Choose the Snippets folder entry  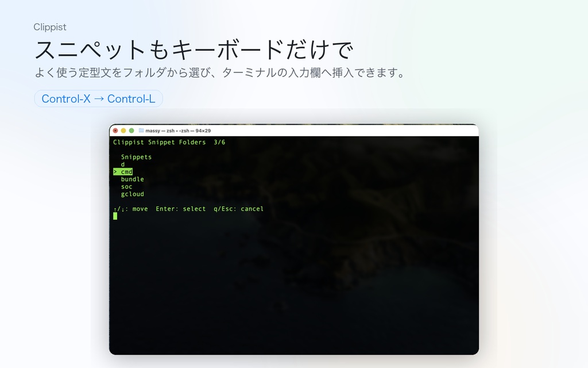(136, 157)
